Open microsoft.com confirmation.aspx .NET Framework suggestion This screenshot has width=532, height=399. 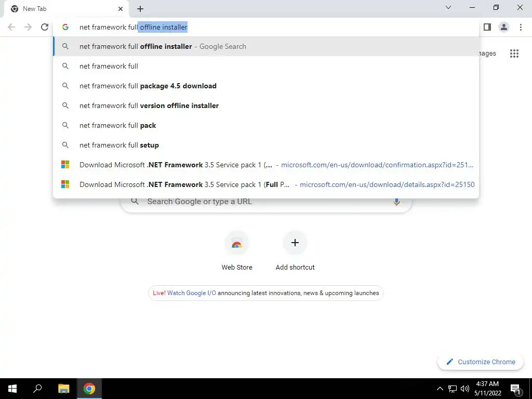pyautogui.click(x=267, y=165)
